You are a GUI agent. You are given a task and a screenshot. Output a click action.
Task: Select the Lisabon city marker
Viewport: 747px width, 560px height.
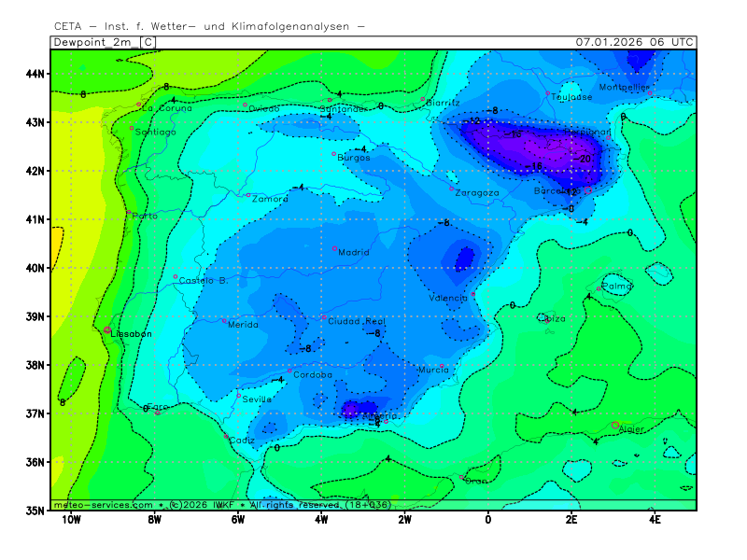(107, 329)
